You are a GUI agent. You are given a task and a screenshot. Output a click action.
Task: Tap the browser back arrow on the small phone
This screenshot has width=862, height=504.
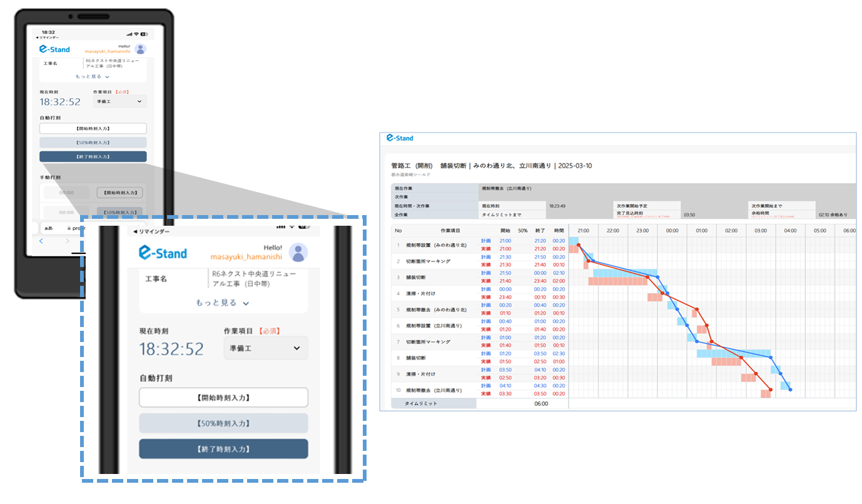click(x=41, y=241)
